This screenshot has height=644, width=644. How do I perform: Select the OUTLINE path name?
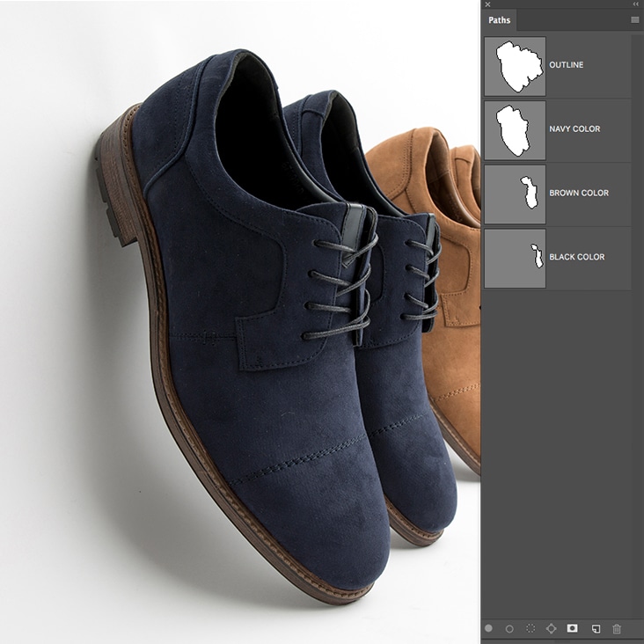tap(566, 65)
